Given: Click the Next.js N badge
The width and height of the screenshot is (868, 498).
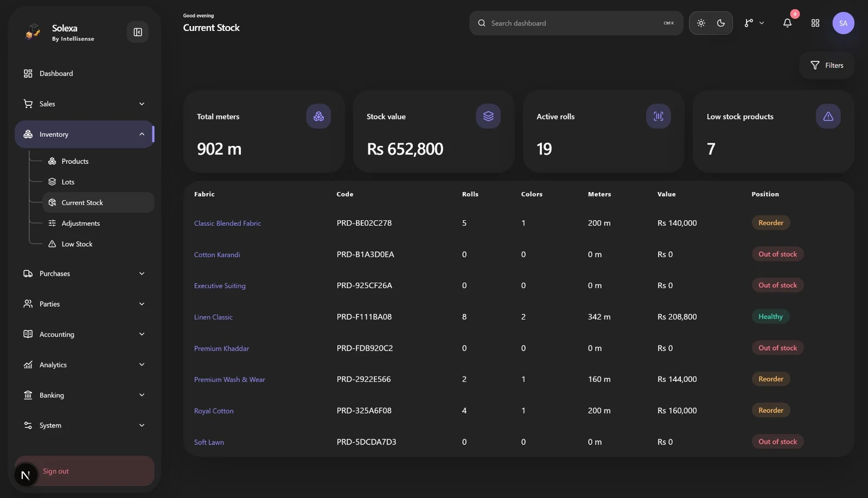Looking at the screenshot, I should pos(25,475).
